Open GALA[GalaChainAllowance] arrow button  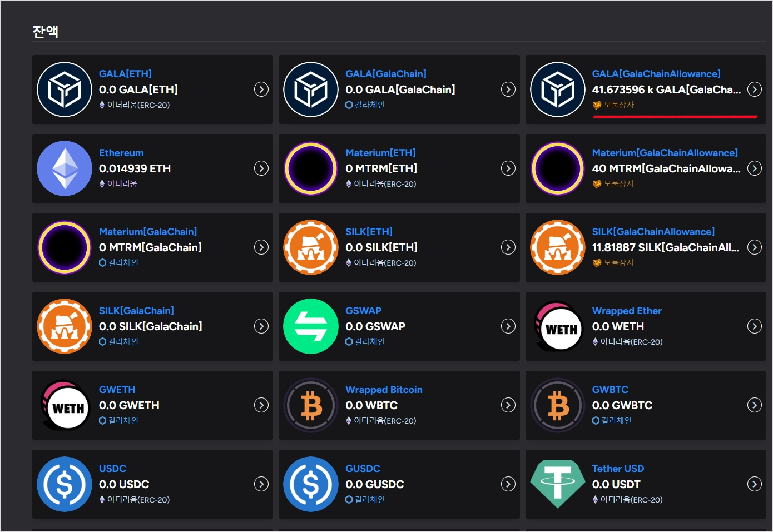click(755, 90)
